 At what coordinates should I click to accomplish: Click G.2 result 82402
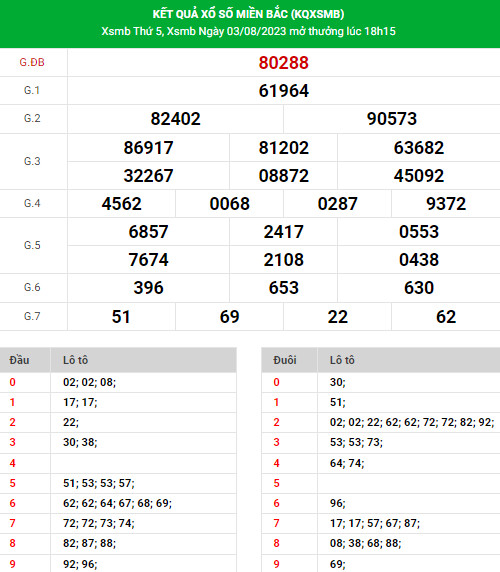pos(175,119)
